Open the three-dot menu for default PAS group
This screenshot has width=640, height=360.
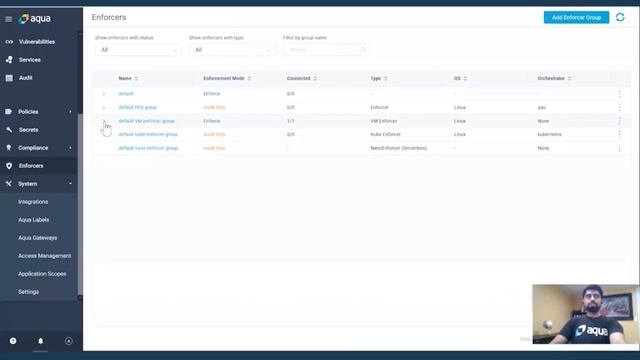620,107
